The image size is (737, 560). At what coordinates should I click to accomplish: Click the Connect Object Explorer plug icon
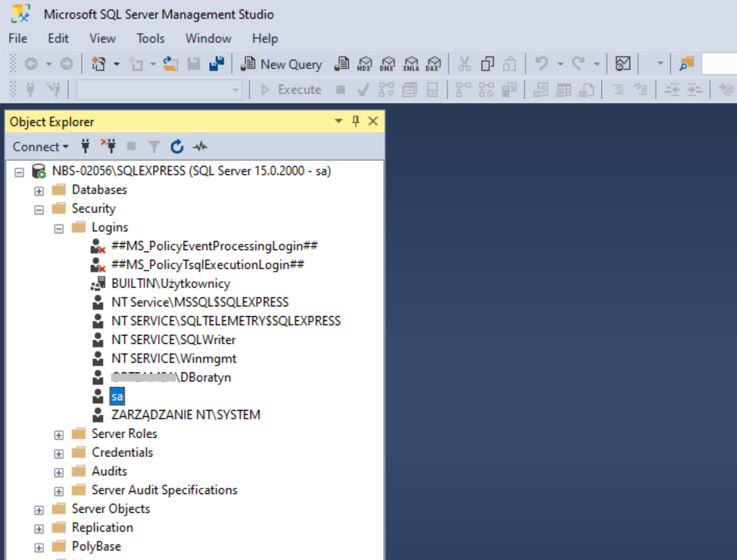coord(86,147)
